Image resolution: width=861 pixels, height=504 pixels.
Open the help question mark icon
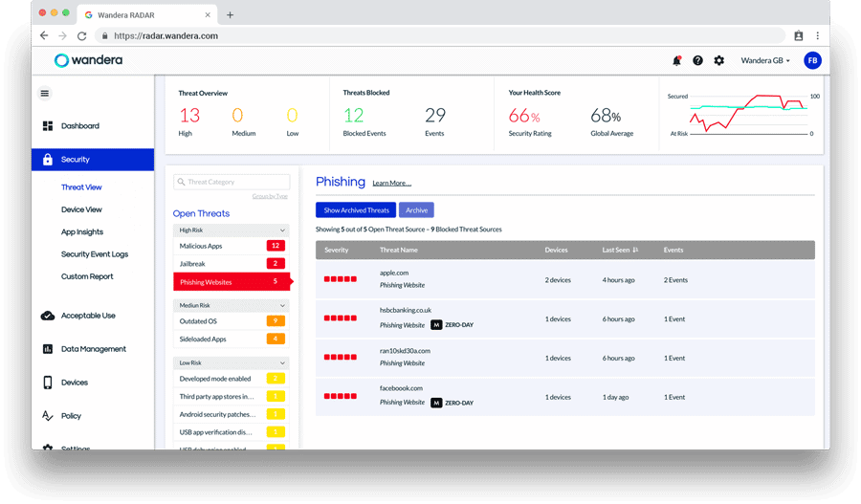(x=697, y=60)
